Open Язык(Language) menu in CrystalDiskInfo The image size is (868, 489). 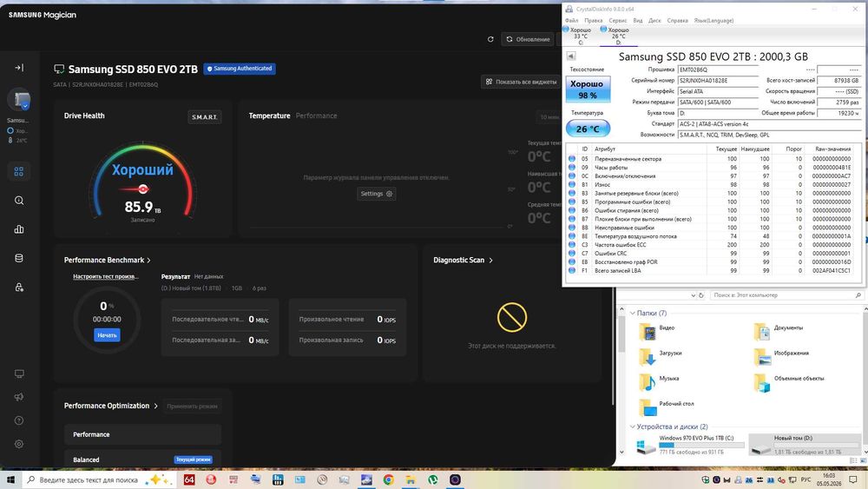[713, 21]
